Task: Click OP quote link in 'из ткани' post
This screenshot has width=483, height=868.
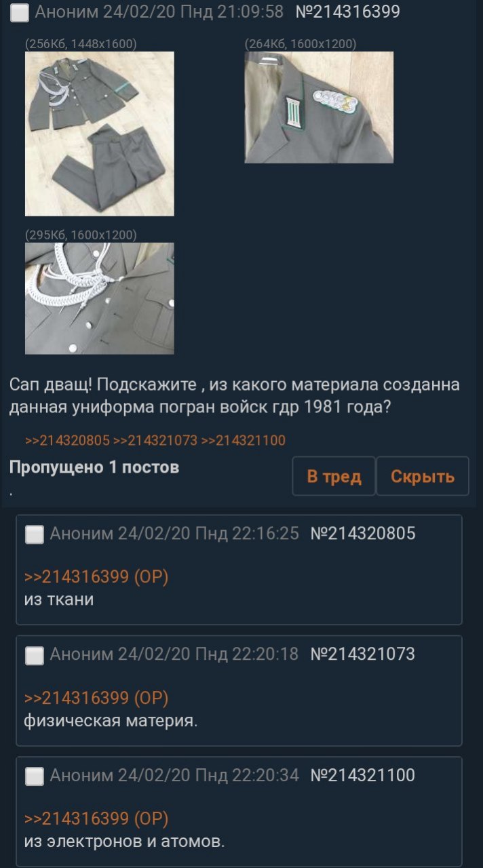Action: [96, 576]
